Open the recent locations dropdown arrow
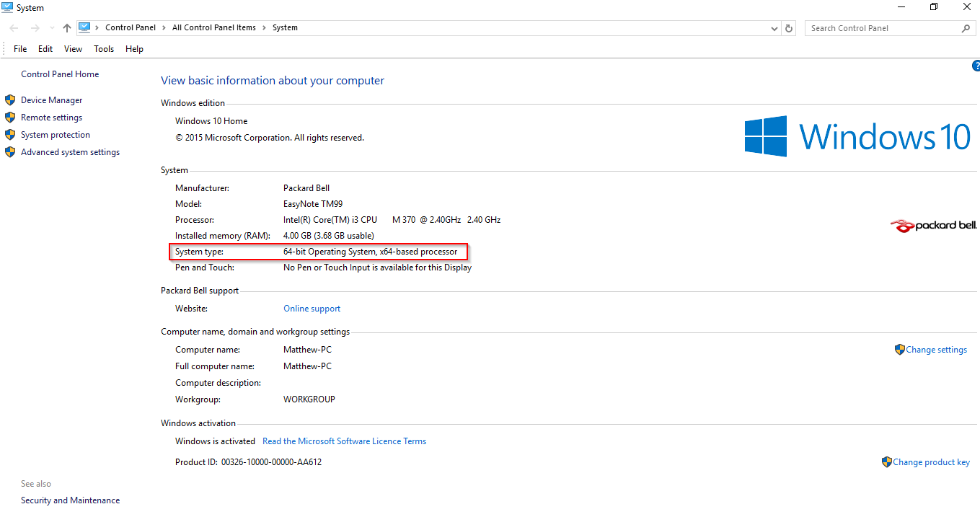This screenshot has width=980, height=517. (x=51, y=28)
